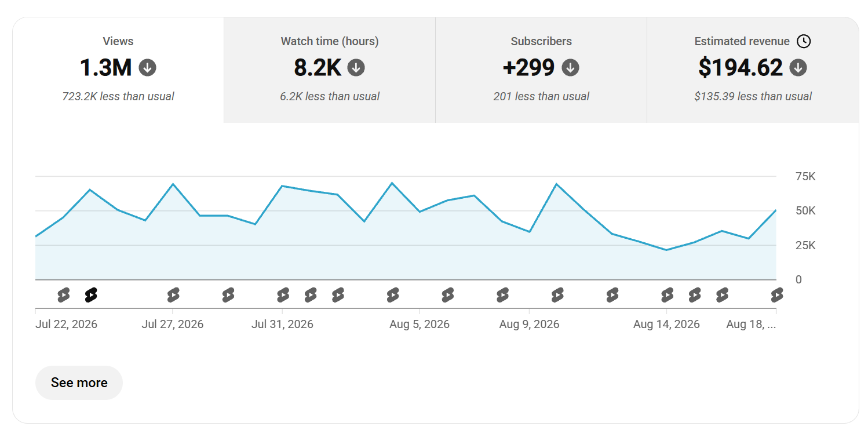Click the Aug 5, 2026 axis label
868x437 pixels.
pyautogui.click(x=420, y=324)
